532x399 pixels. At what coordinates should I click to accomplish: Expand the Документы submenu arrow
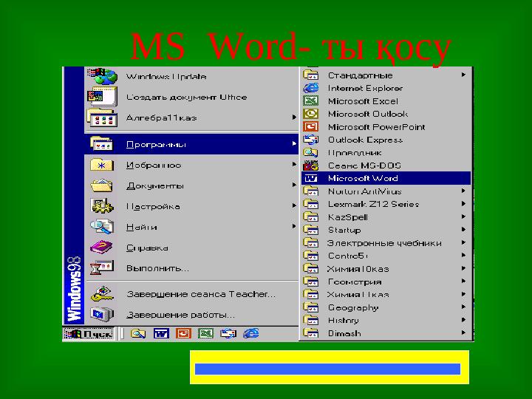coord(294,185)
